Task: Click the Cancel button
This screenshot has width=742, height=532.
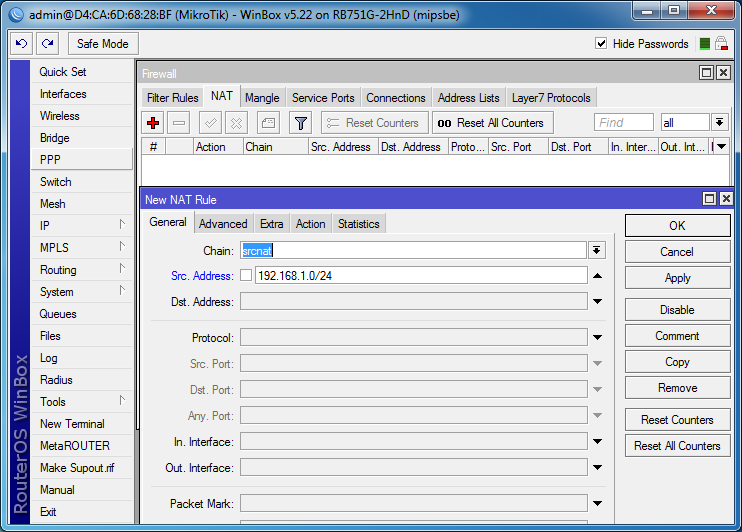Action: tap(677, 251)
